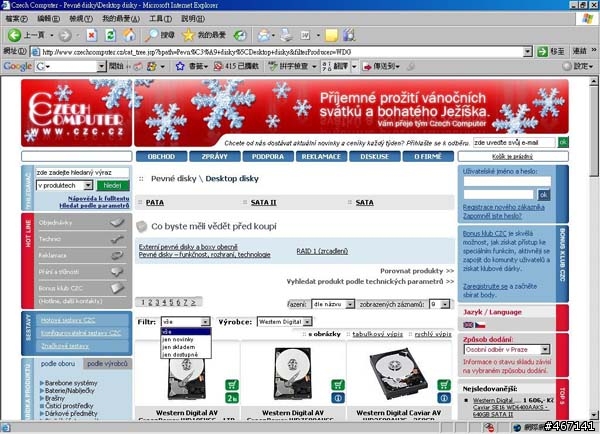
Task: Click 'Porovnat produkty >>' link
Action: tap(417, 271)
